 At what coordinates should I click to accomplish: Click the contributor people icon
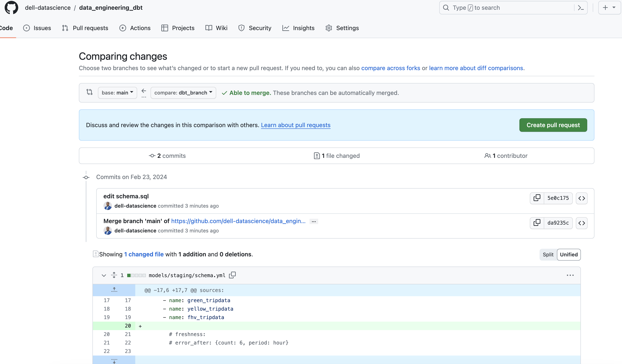pos(487,156)
